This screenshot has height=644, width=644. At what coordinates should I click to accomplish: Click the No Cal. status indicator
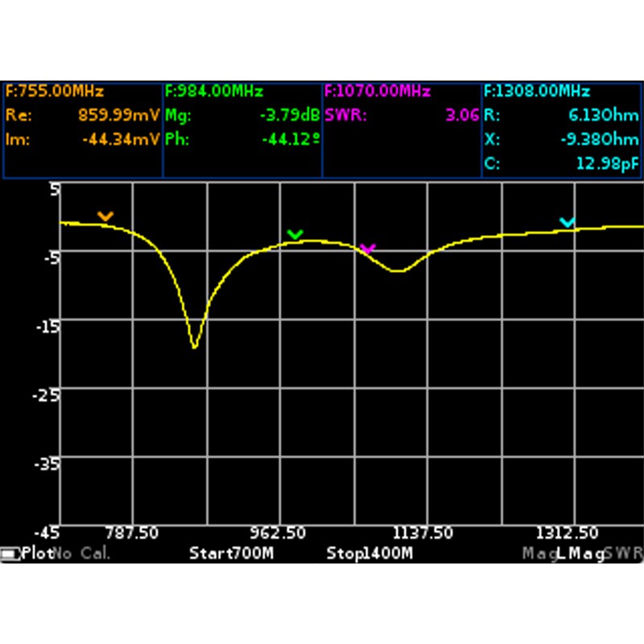pyautogui.click(x=82, y=554)
